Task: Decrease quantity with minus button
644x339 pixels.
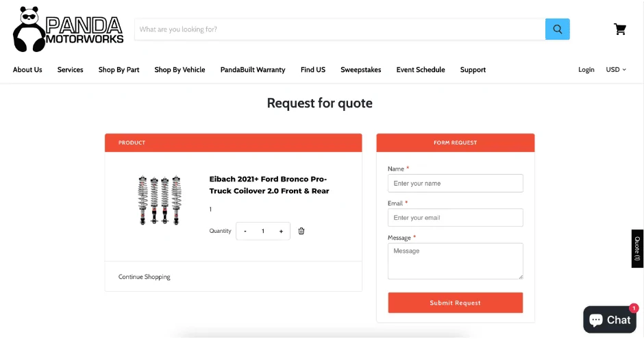Action: point(245,231)
